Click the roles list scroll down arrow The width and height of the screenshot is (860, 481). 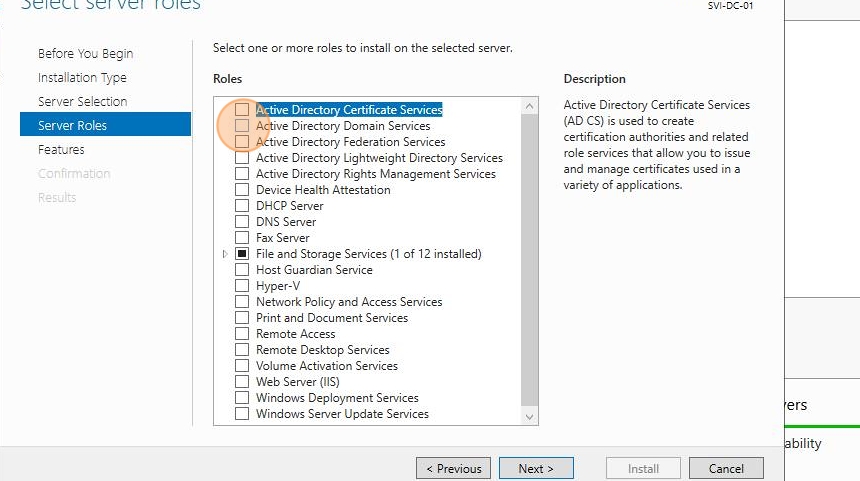coord(529,416)
